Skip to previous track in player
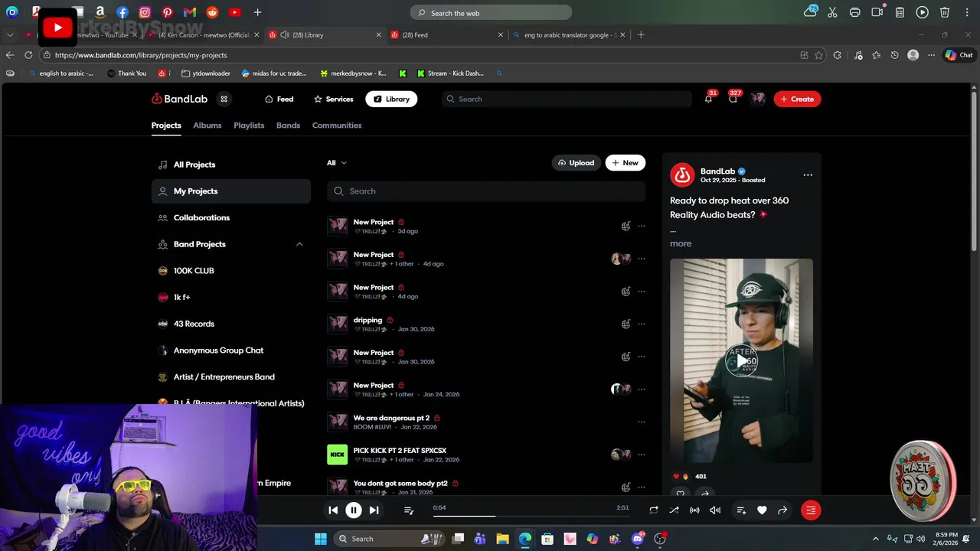 pos(333,510)
